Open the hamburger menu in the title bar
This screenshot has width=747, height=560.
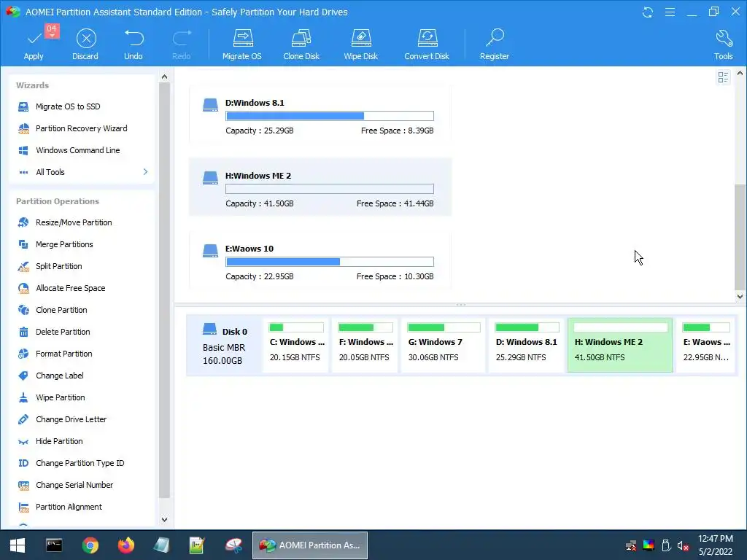670,12
